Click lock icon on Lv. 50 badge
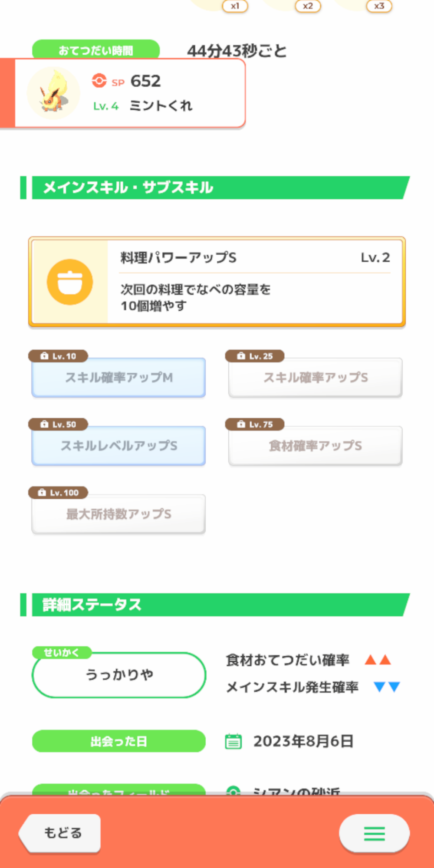The width and height of the screenshot is (434, 868). point(44,424)
